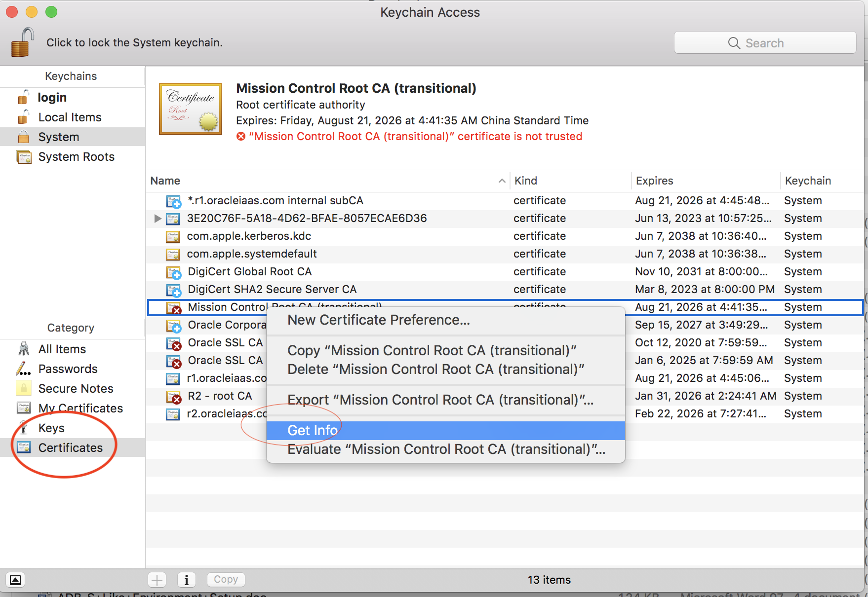Collapse the keychains panel via bottom-left button
This screenshot has width=868, height=597.
click(x=15, y=580)
